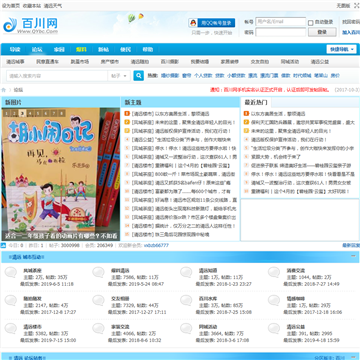Click the speech bubble icon beside the forum with 7586 topics
The height and width of the screenshot is (360, 360).
click(x=98, y=273)
